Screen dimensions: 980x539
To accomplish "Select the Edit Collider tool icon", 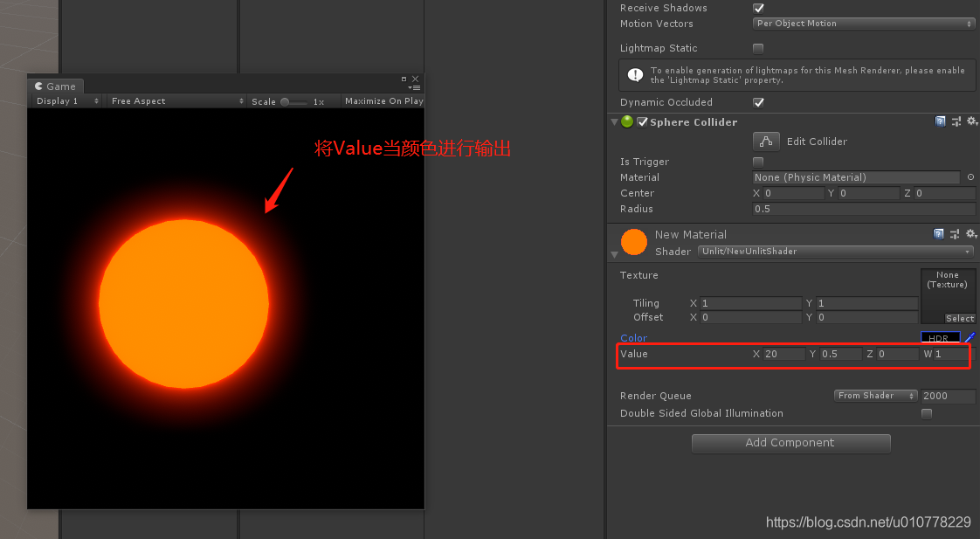I will [768, 141].
